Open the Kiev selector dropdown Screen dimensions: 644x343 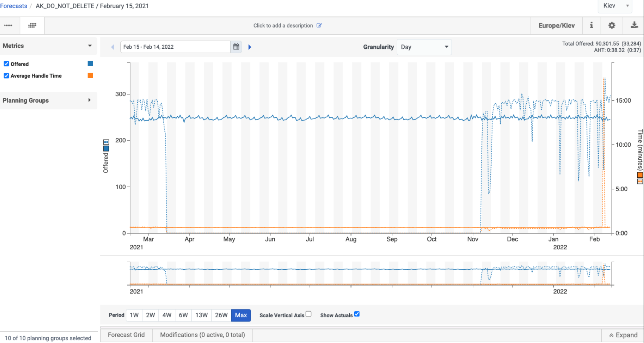coord(615,6)
